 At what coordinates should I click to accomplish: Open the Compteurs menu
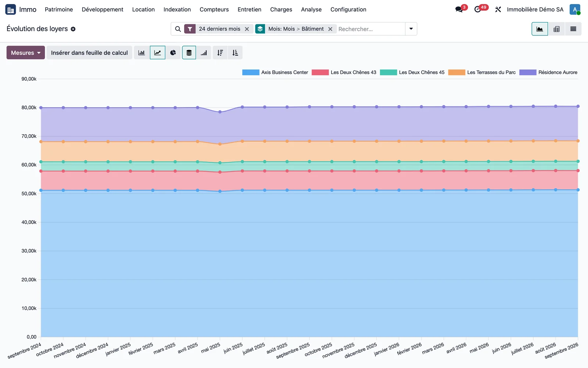(214, 10)
